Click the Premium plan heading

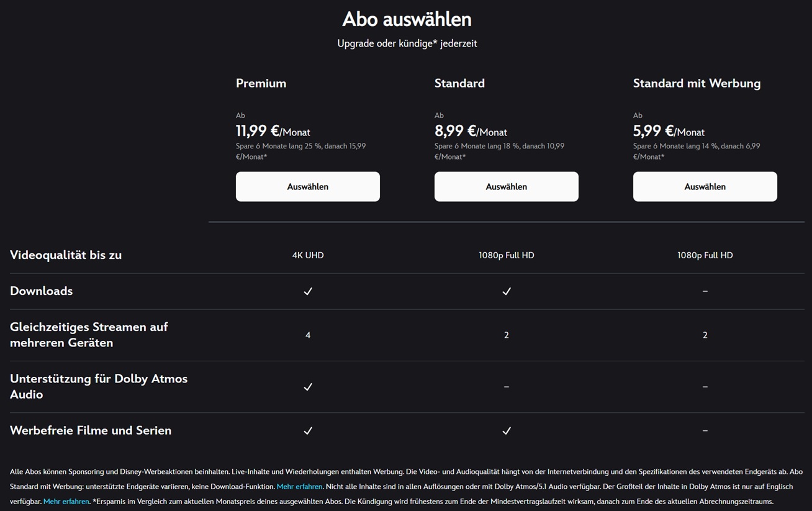[x=261, y=83]
